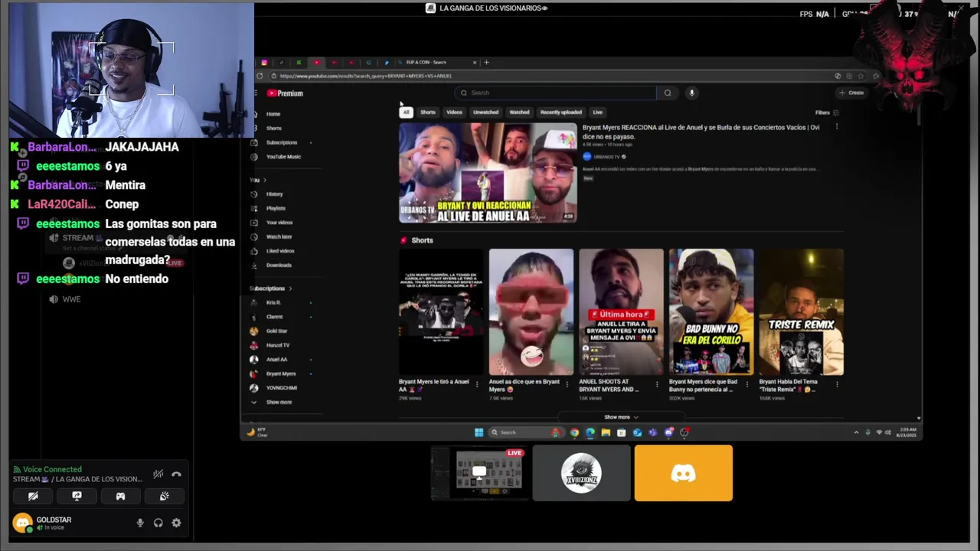Image resolution: width=980 pixels, height=551 pixels.
Task: Bookmark this page with the star icon
Action: [x=861, y=76]
